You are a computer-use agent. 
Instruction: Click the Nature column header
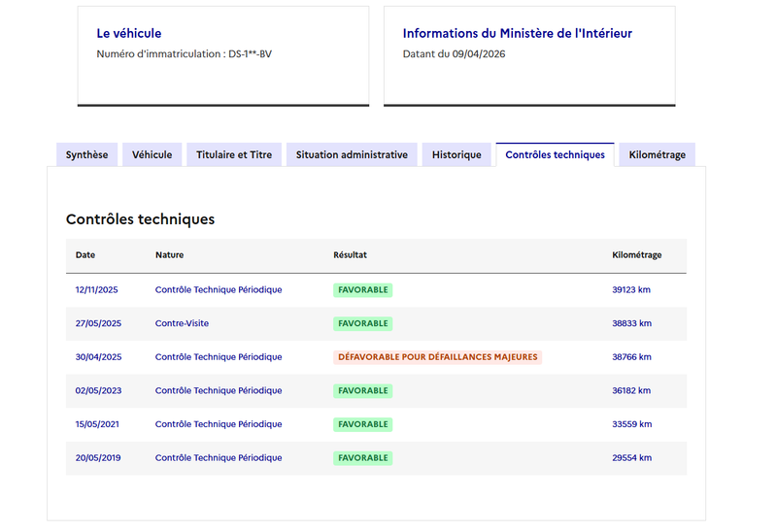(169, 255)
